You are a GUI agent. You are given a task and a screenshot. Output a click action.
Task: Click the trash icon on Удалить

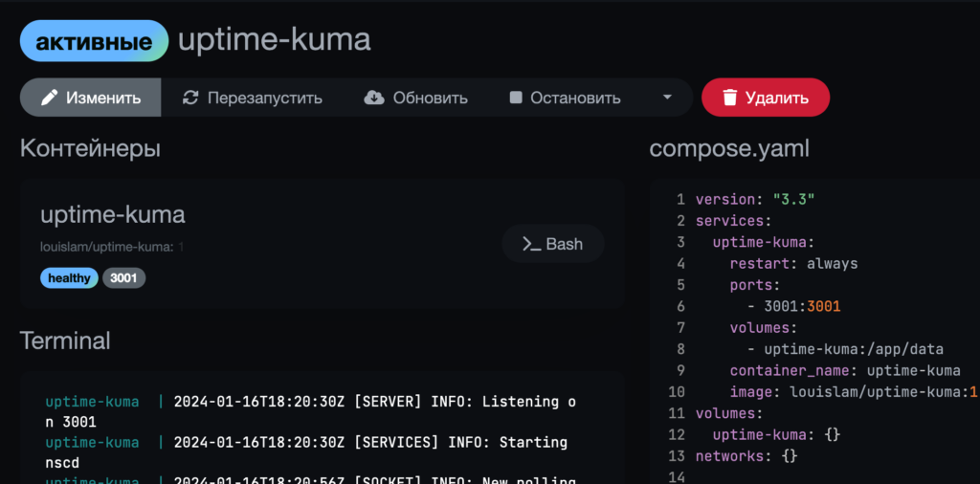(x=729, y=99)
